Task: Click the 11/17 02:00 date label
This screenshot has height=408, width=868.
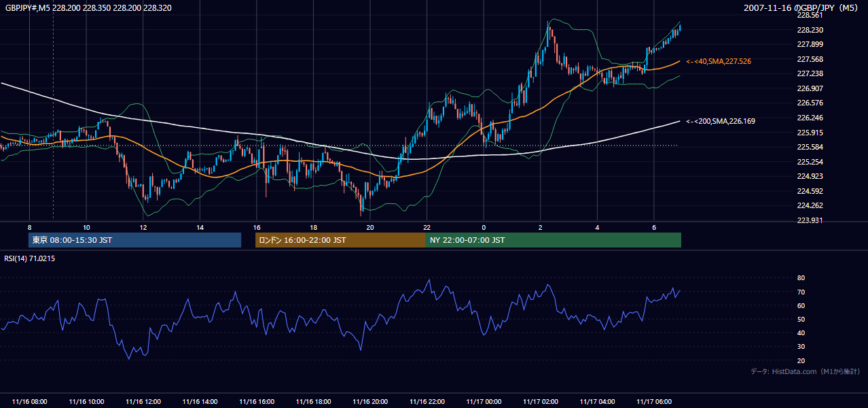Action: (x=541, y=402)
